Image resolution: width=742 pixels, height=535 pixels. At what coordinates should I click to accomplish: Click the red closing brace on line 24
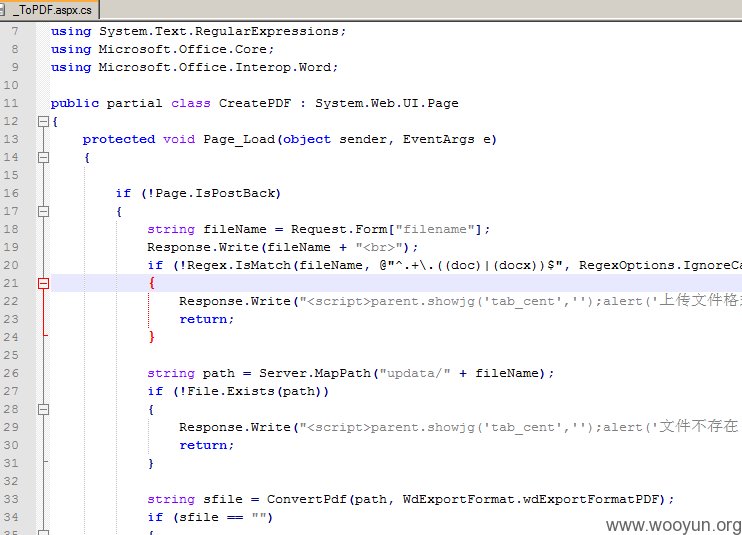pyautogui.click(x=151, y=337)
